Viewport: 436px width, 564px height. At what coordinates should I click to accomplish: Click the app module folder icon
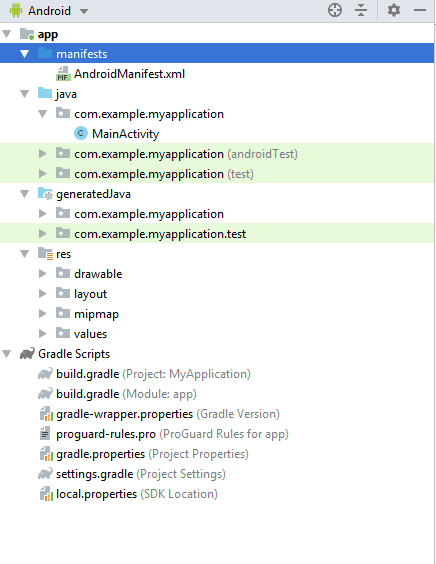point(27,34)
